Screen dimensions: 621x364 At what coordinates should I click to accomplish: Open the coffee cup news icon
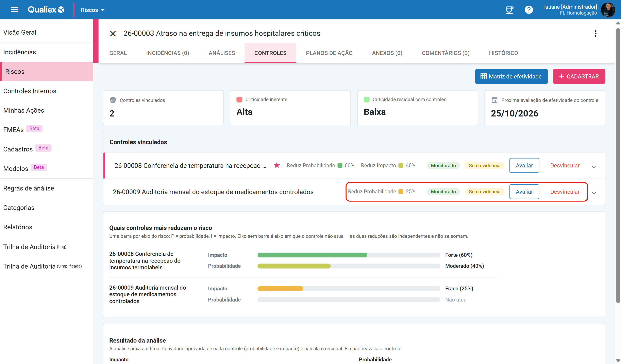(509, 10)
